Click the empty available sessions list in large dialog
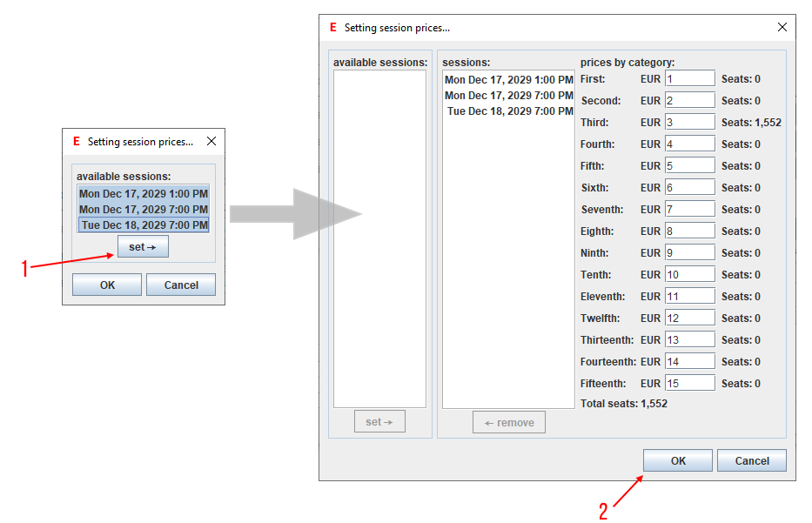This screenshot has height=523, width=812. pos(379,238)
